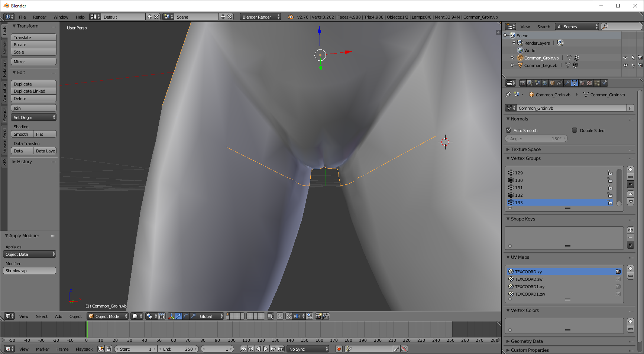The image size is (644, 354).
Task: Open the Set Origin dropdown
Action: [33, 117]
